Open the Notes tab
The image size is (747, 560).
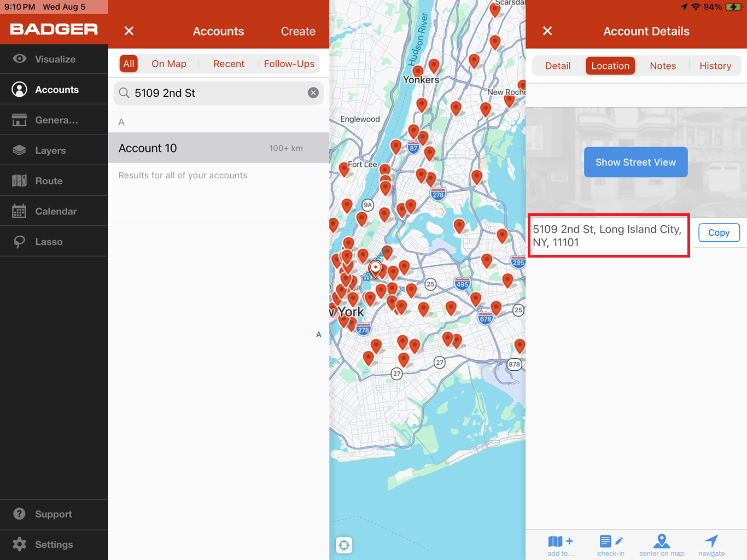[663, 66]
